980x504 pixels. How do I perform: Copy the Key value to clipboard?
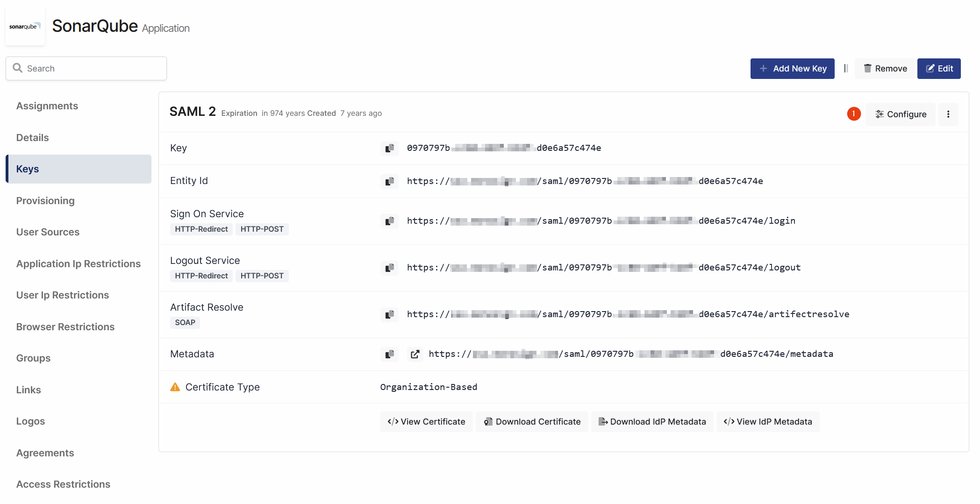coord(389,148)
